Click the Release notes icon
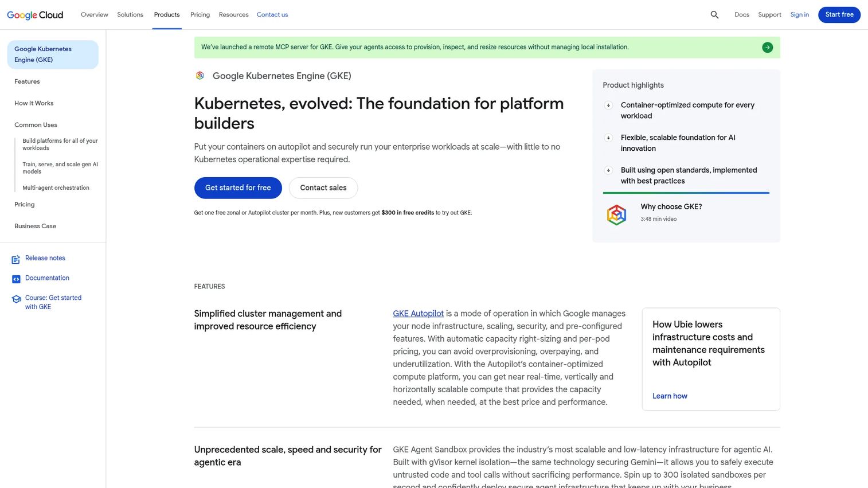The height and width of the screenshot is (488, 868). (16, 260)
